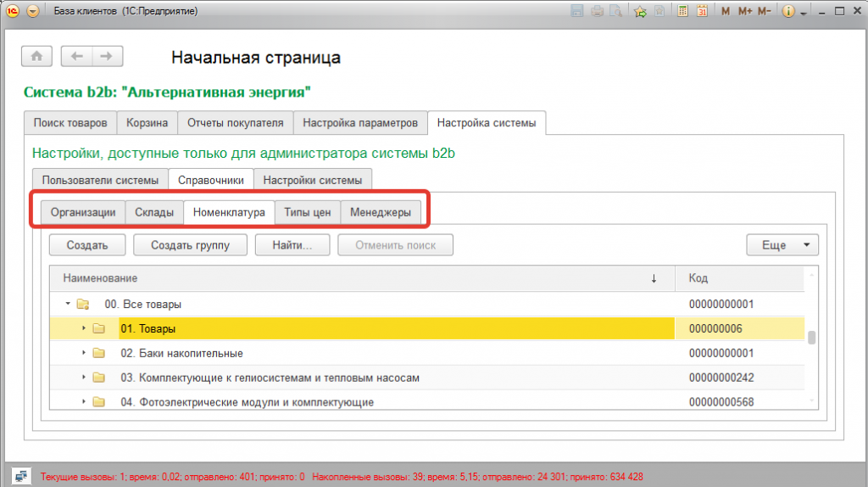Expand the 01. Товары folder
This screenshot has height=487, width=868.
pos(84,328)
